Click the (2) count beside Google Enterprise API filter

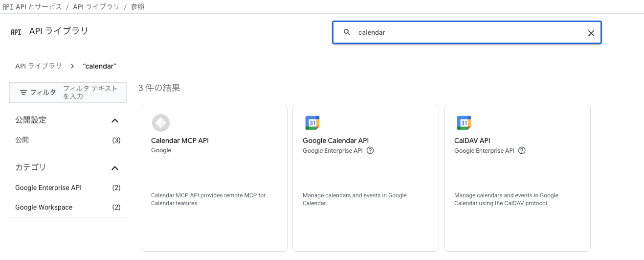[x=116, y=188]
